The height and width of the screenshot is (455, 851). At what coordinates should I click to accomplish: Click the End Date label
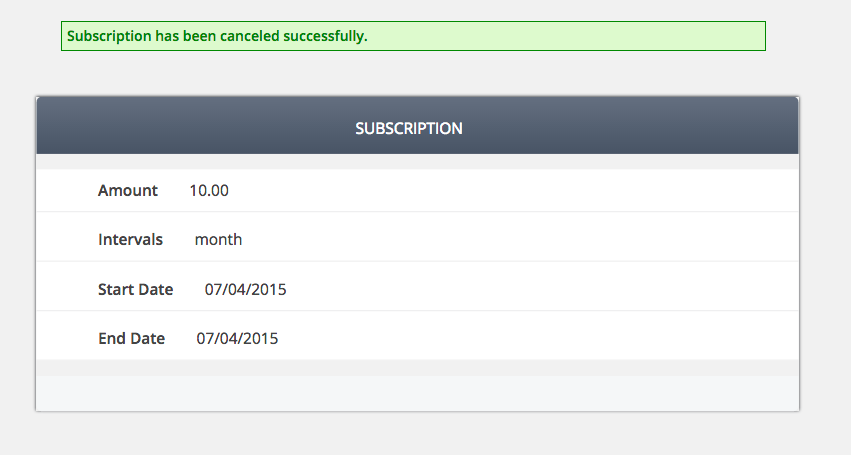(x=131, y=339)
